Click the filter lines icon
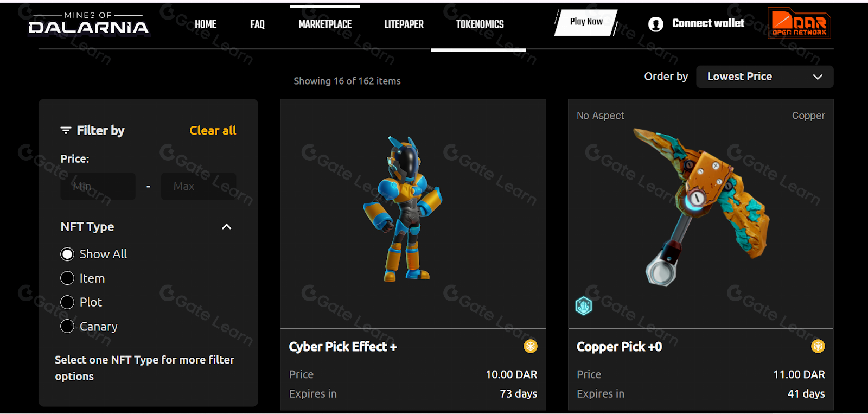 pos(66,130)
